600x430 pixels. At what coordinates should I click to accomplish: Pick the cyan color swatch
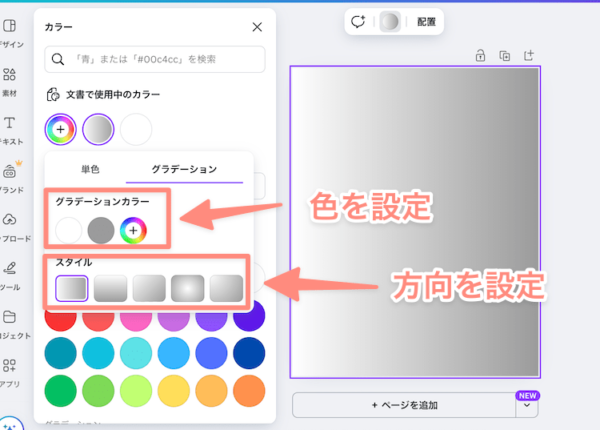click(98, 353)
